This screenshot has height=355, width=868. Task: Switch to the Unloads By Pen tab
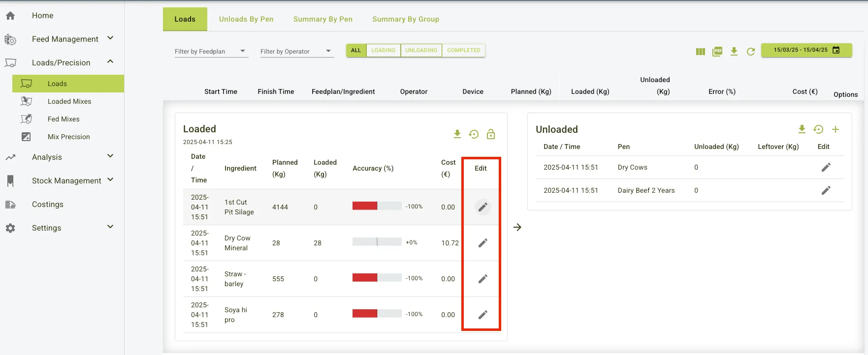[246, 19]
